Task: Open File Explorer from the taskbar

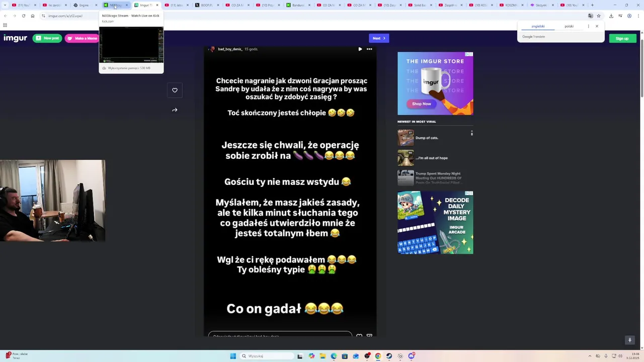Action: [x=323, y=356]
